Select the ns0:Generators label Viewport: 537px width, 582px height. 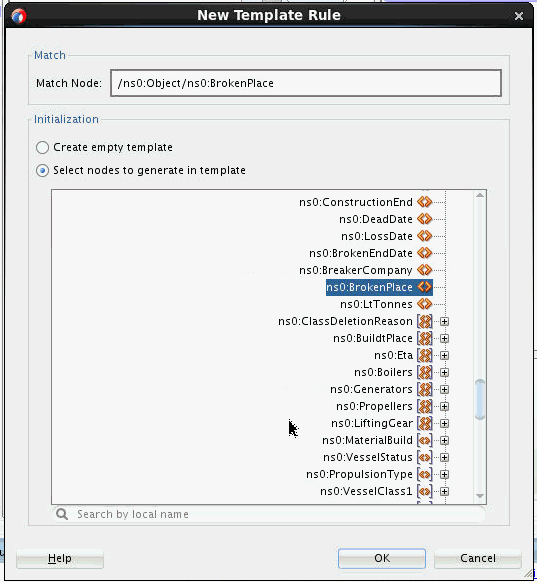[x=371, y=389]
